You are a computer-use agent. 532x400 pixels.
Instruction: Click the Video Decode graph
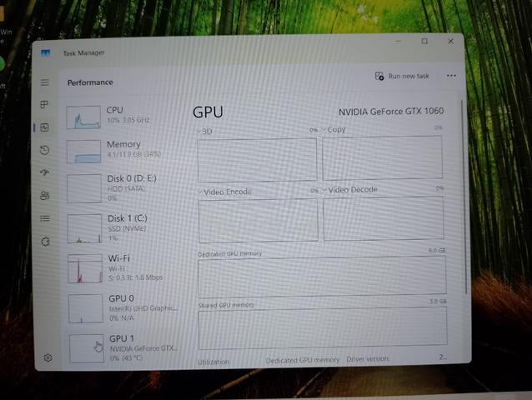(384, 218)
